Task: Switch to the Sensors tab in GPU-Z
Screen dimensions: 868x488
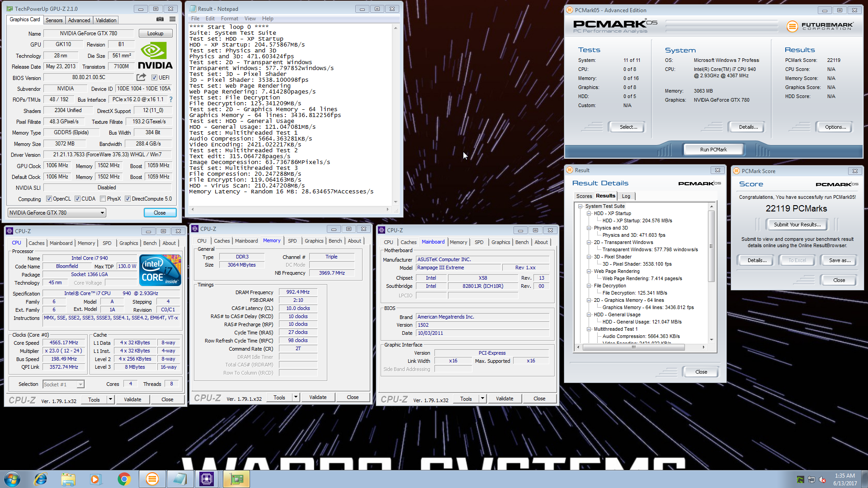Action: click(54, 20)
